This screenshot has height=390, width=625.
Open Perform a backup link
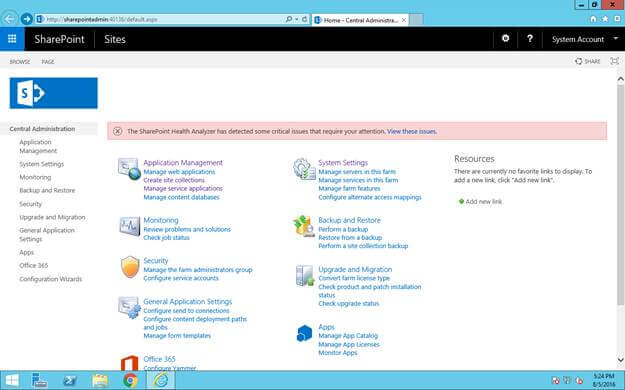coord(343,229)
